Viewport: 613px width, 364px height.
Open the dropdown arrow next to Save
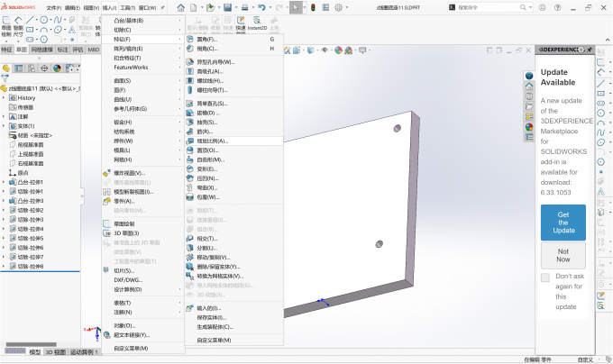click(x=236, y=7)
